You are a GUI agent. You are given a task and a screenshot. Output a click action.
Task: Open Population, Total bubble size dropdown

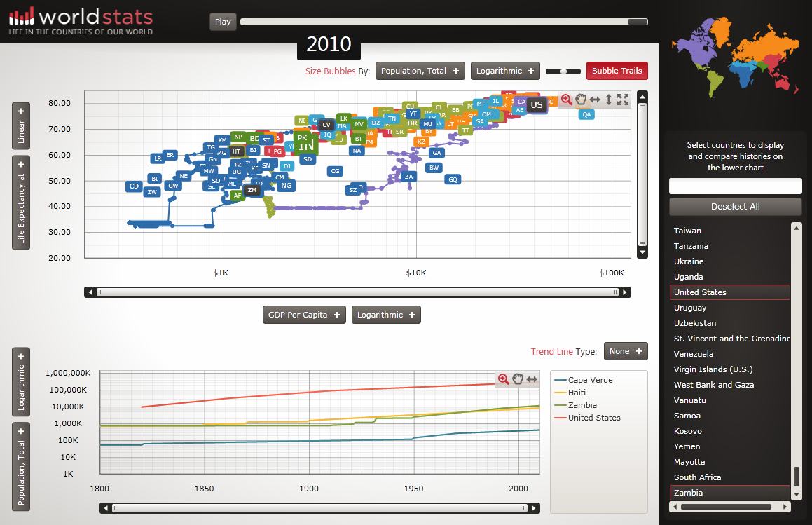coord(420,71)
